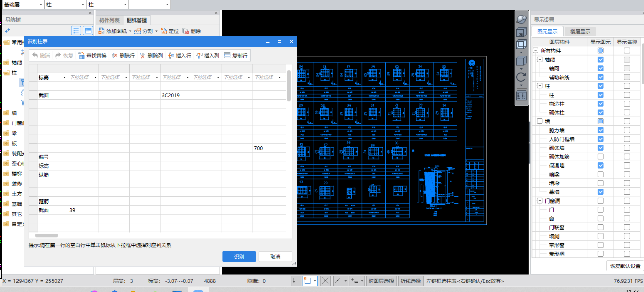
Task: Enable 所有构件 show-name checkbox
Action: pos(627,51)
